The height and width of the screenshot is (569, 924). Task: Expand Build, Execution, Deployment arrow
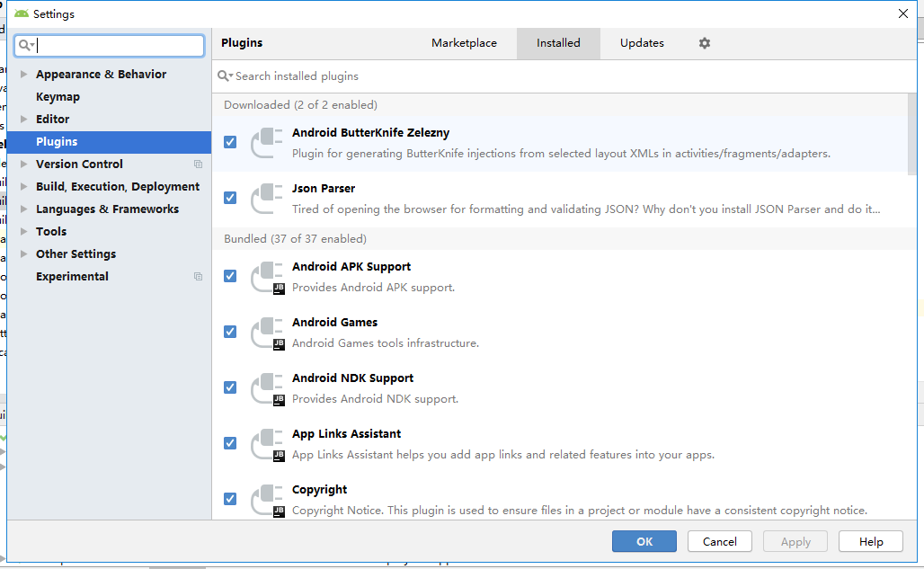pyautogui.click(x=23, y=187)
